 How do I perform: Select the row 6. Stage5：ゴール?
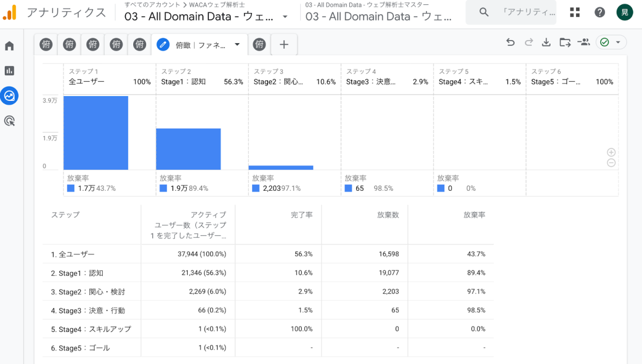point(268,348)
